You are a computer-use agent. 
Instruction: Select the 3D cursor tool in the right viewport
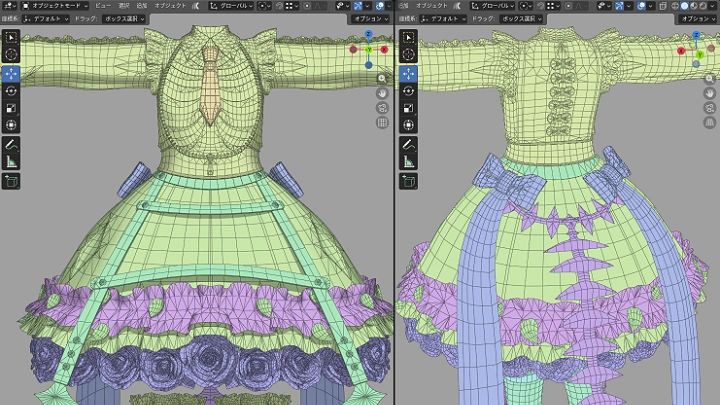click(x=409, y=54)
